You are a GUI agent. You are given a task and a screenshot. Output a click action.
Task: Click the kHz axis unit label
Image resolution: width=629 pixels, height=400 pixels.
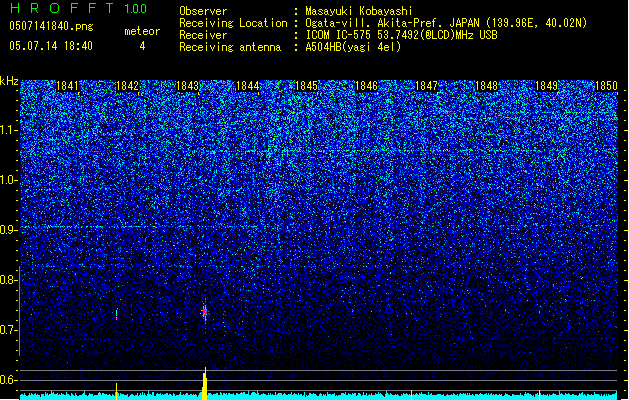tap(9, 81)
